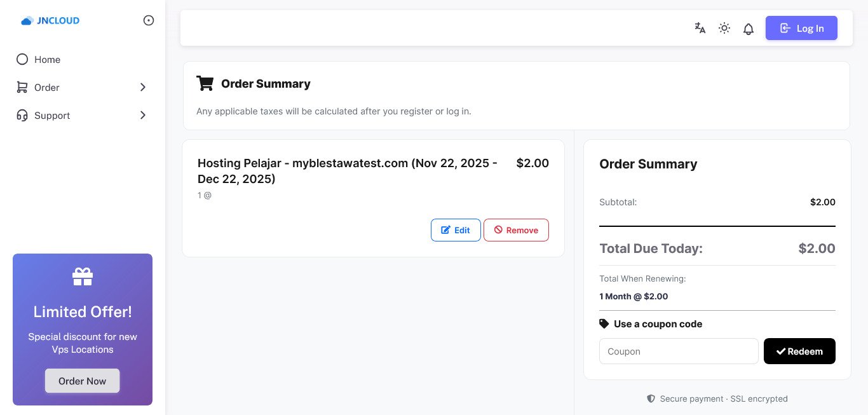Open the notifications bell
868x415 pixels.
[x=749, y=29]
